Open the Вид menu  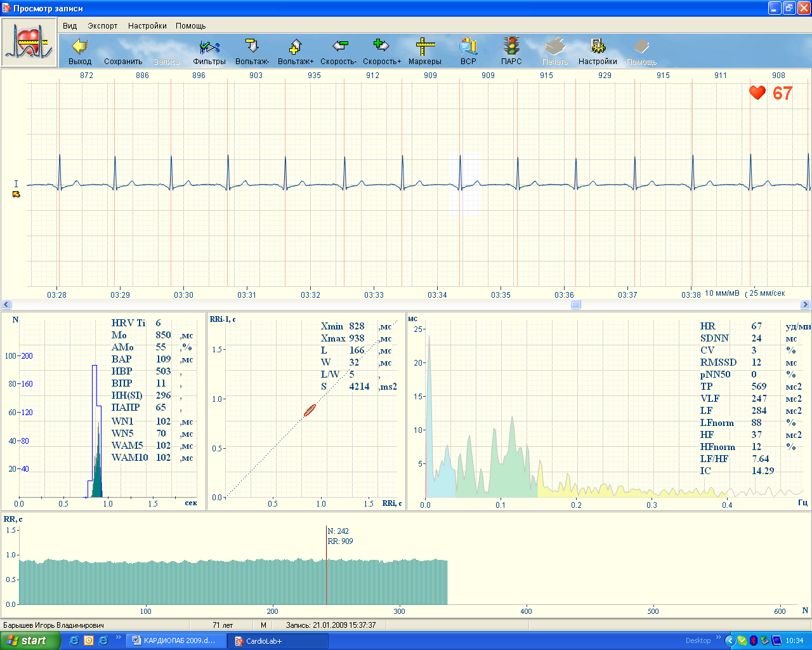(70, 26)
